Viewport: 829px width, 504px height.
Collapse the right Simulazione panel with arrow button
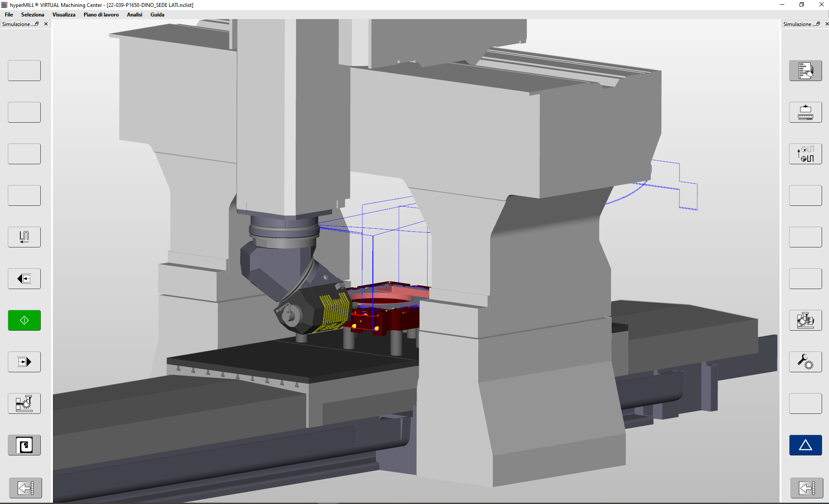pyautogui.click(x=807, y=488)
